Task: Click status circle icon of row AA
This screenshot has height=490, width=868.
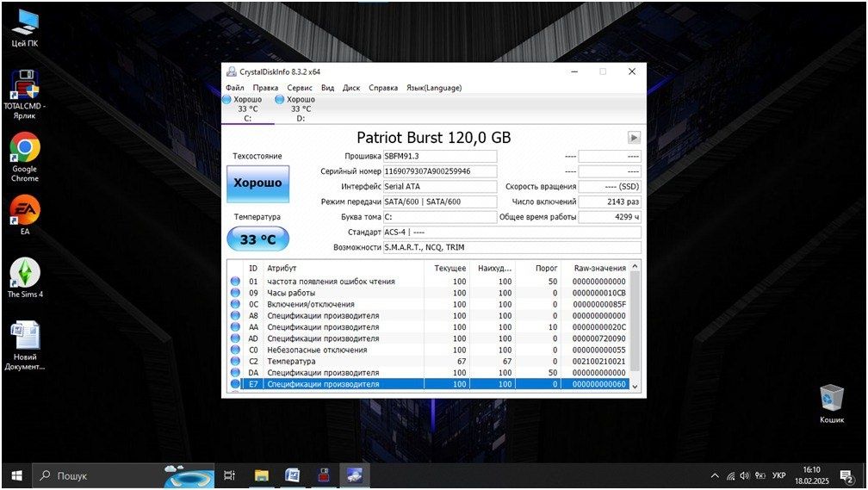Action: (235, 326)
